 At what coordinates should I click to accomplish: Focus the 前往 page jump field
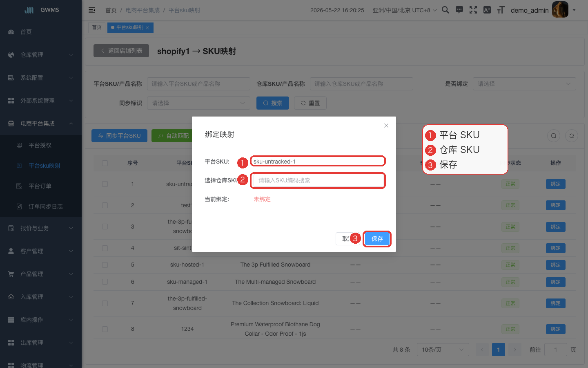[x=555, y=350]
